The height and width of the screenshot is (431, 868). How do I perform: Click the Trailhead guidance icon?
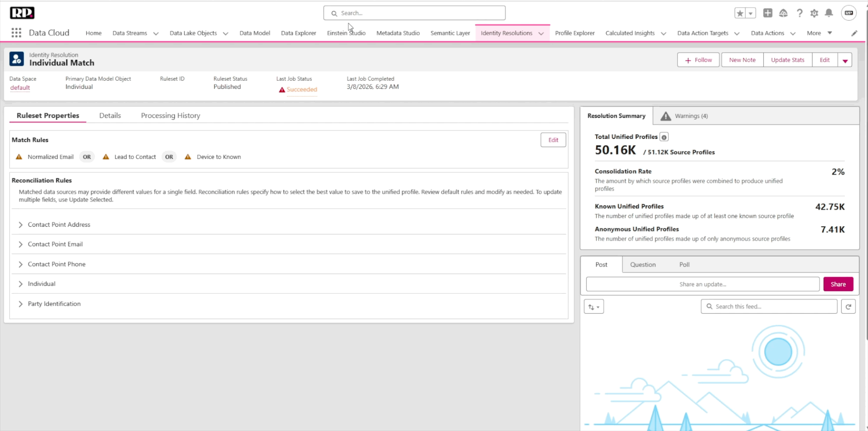point(783,13)
